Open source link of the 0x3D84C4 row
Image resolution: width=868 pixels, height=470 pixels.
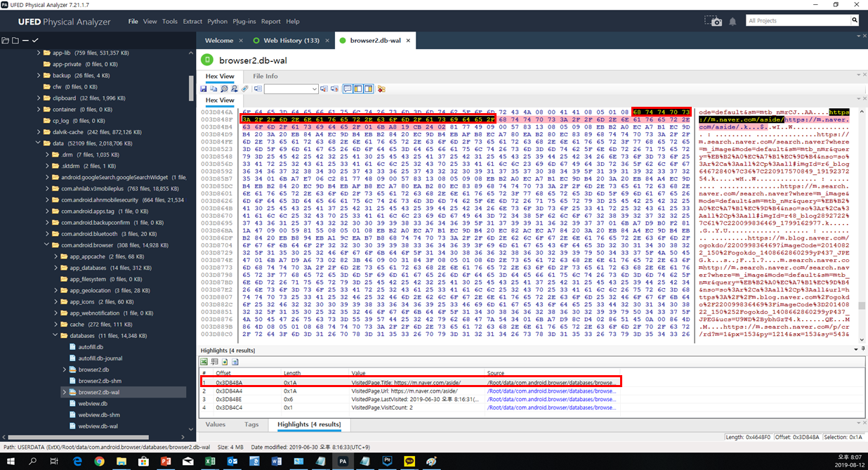pyautogui.click(x=553, y=407)
